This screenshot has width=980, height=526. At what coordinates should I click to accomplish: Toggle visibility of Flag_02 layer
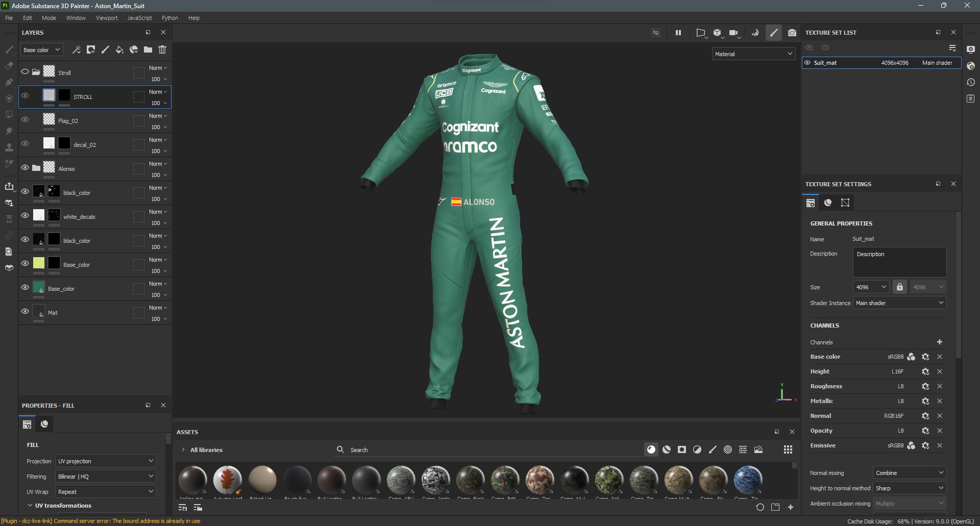pos(24,119)
